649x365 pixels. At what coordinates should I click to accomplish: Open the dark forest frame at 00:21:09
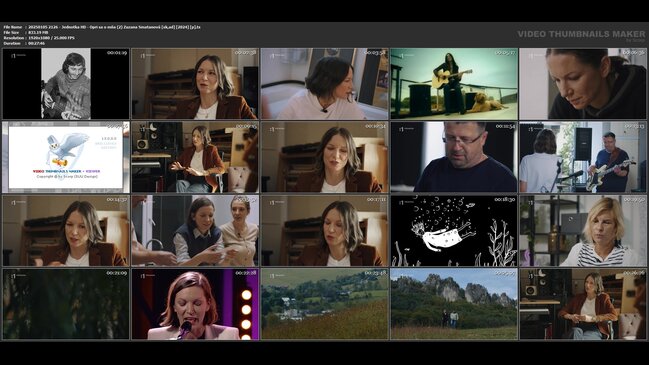pyautogui.click(x=66, y=304)
